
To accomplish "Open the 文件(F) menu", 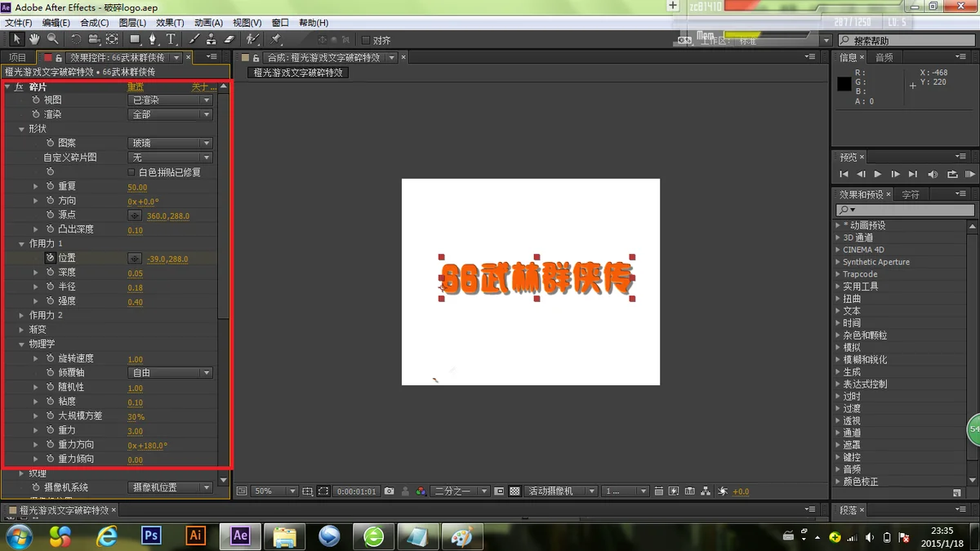I will pos(19,23).
